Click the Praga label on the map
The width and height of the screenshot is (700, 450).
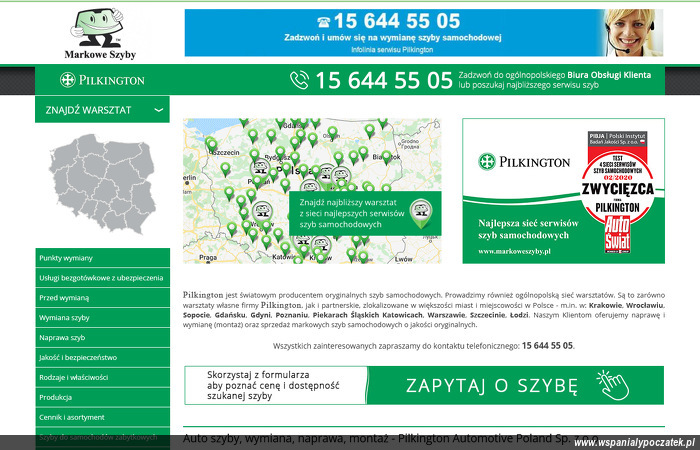click(x=208, y=257)
